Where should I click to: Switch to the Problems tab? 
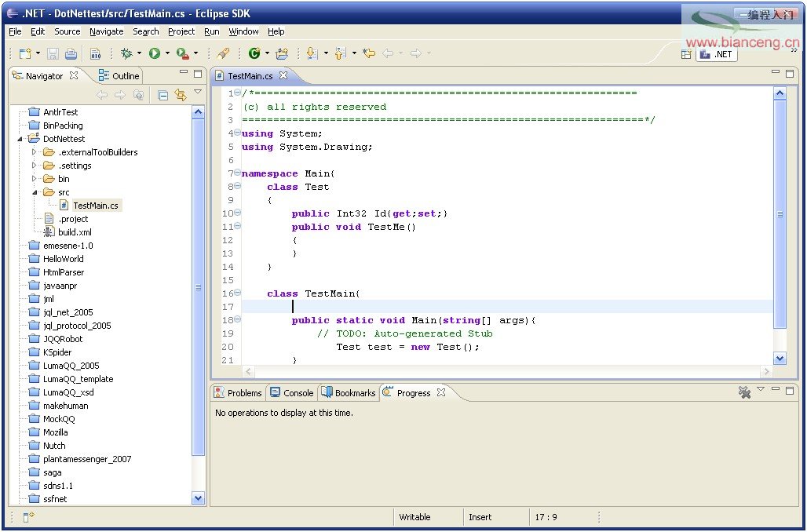tap(239, 392)
